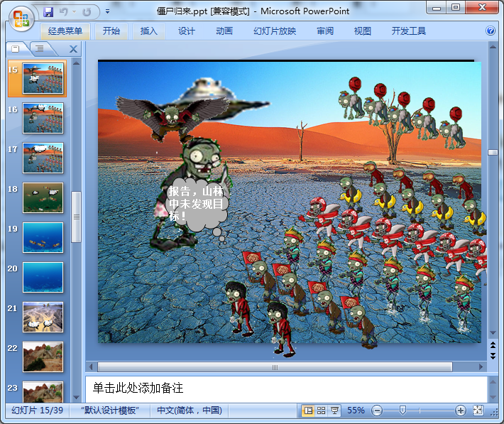Click the 55% zoom level button
504x424 pixels.
click(356, 411)
